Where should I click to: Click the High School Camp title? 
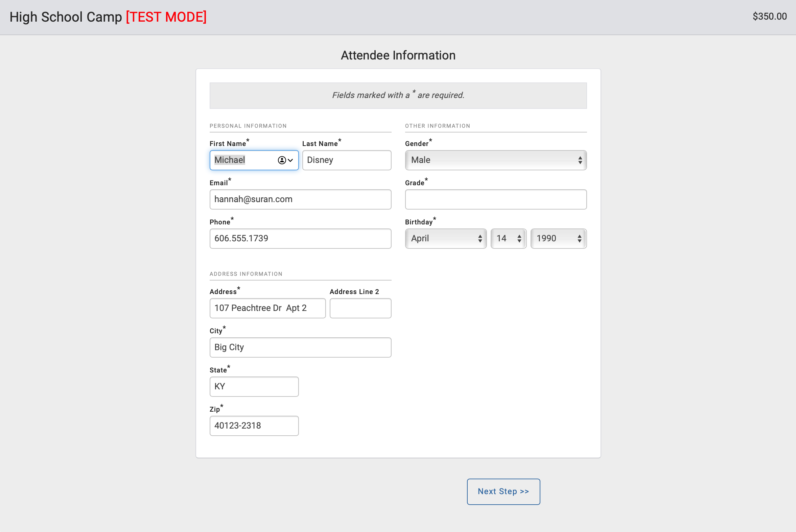click(66, 17)
